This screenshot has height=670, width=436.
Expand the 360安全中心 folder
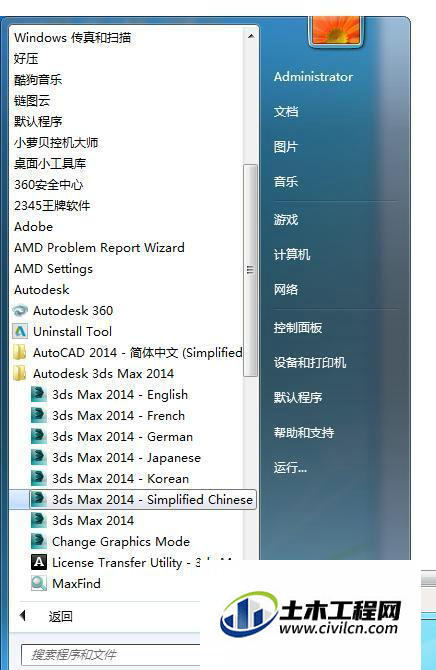48,185
